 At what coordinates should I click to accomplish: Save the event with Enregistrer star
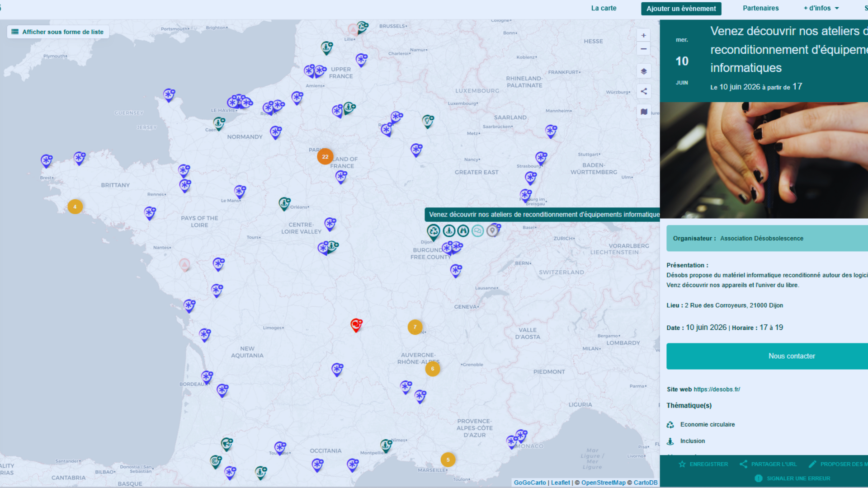(703, 464)
